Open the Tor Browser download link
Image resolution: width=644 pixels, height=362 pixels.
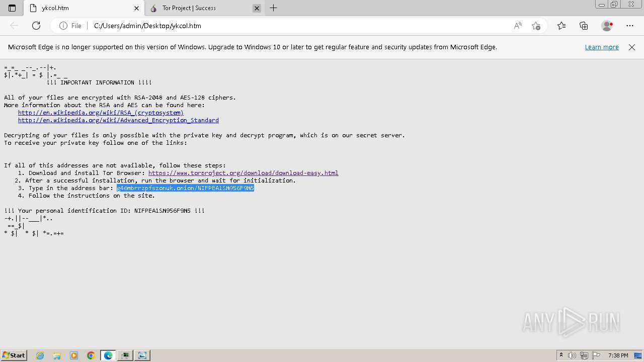(x=243, y=173)
